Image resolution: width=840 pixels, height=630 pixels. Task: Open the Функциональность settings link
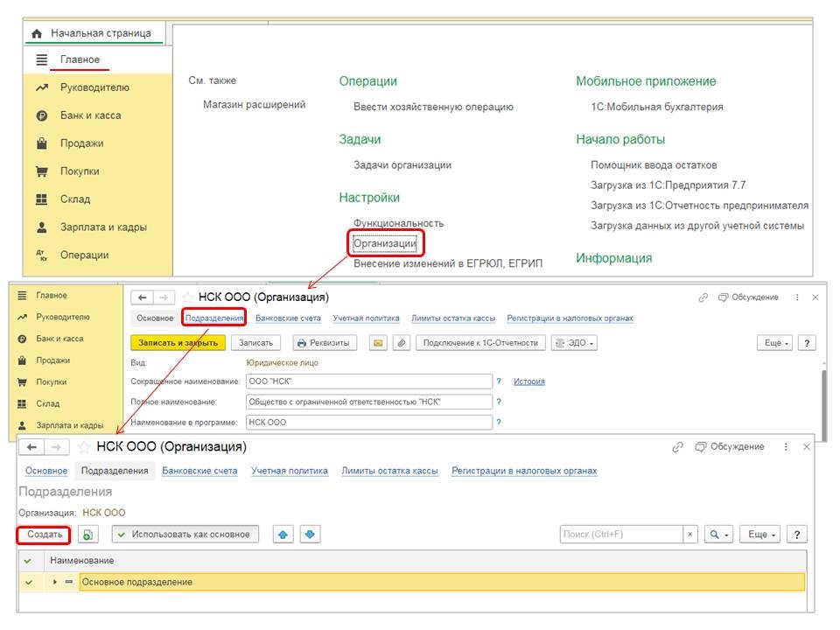398,223
